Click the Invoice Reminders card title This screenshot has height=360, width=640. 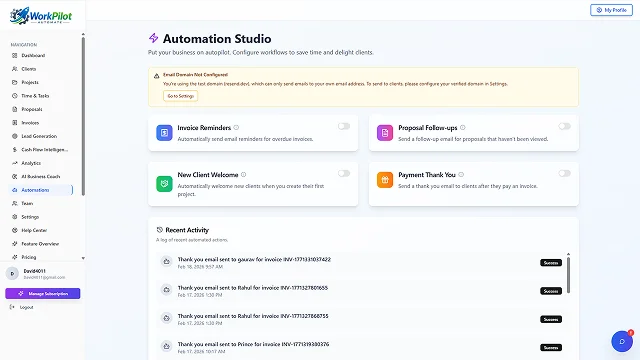coord(204,128)
